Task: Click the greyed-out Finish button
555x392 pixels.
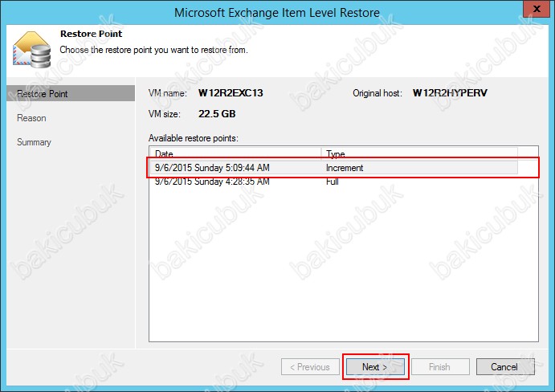Action: [x=440, y=367]
